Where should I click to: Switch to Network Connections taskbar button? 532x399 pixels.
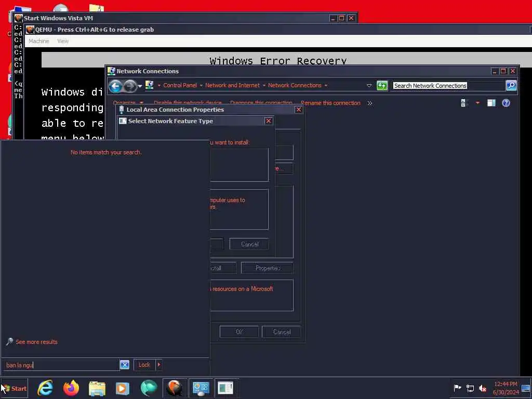click(201, 388)
